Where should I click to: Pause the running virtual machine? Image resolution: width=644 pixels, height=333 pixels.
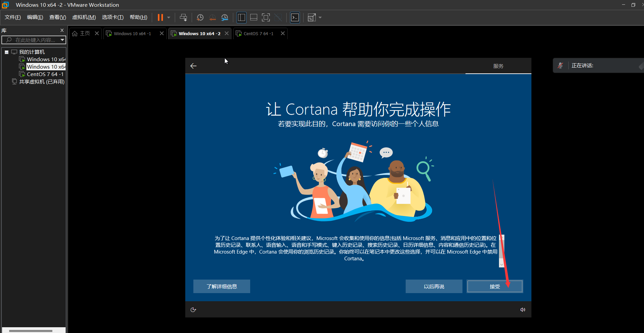160,18
